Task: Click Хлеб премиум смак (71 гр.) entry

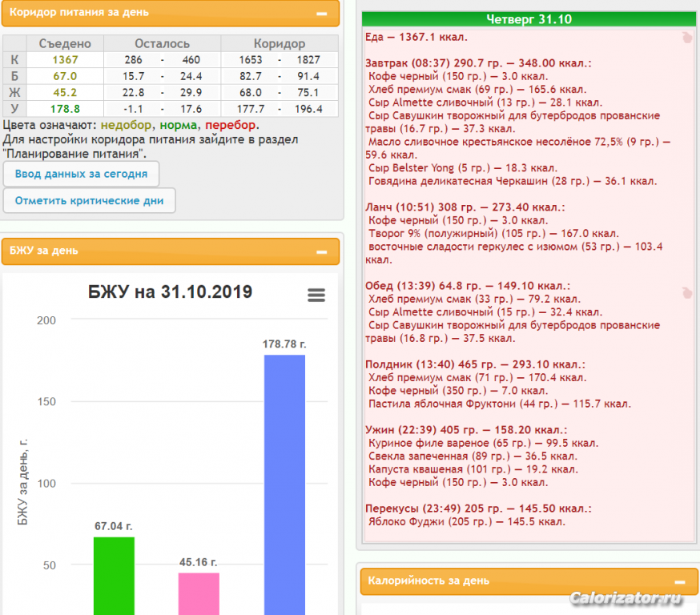Action: coord(477,378)
